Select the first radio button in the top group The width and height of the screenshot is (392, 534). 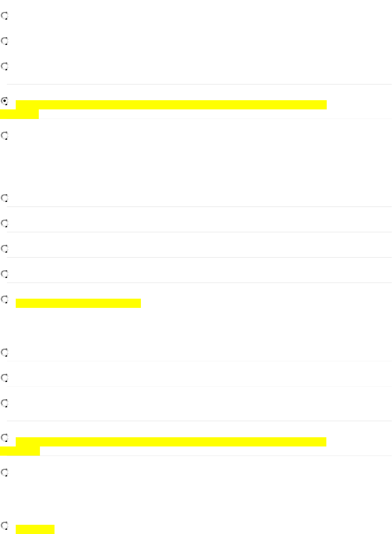[5, 16]
